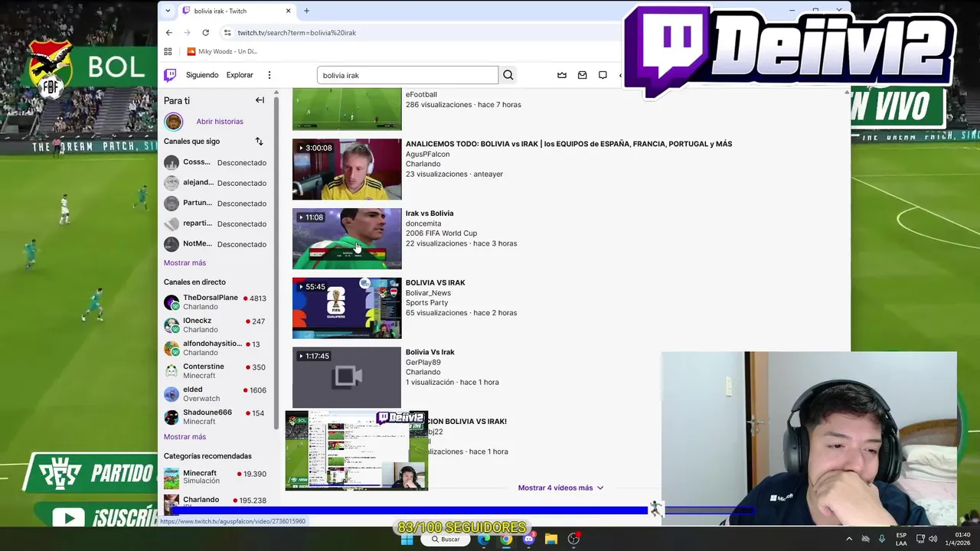
Task: Expand live channels with Mostrar más
Action: [x=185, y=437]
